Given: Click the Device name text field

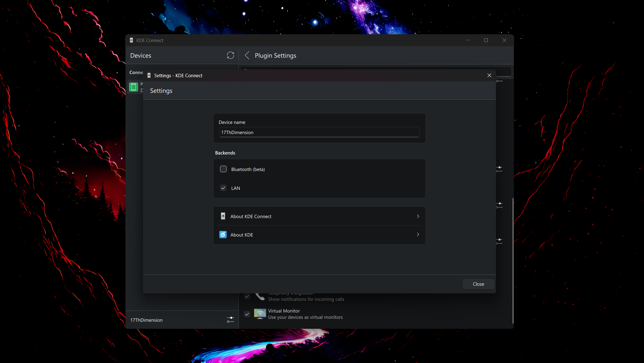Looking at the screenshot, I should (x=319, y=132).
